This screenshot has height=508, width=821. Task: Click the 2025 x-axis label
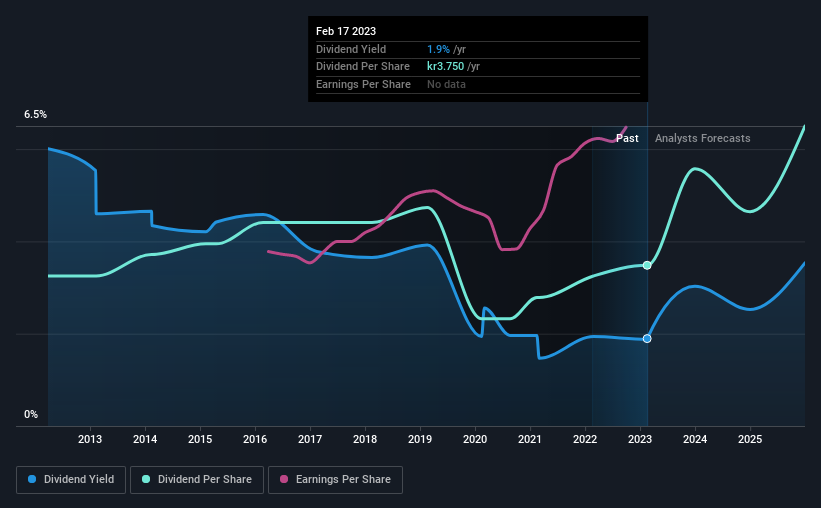coord(750,439)
